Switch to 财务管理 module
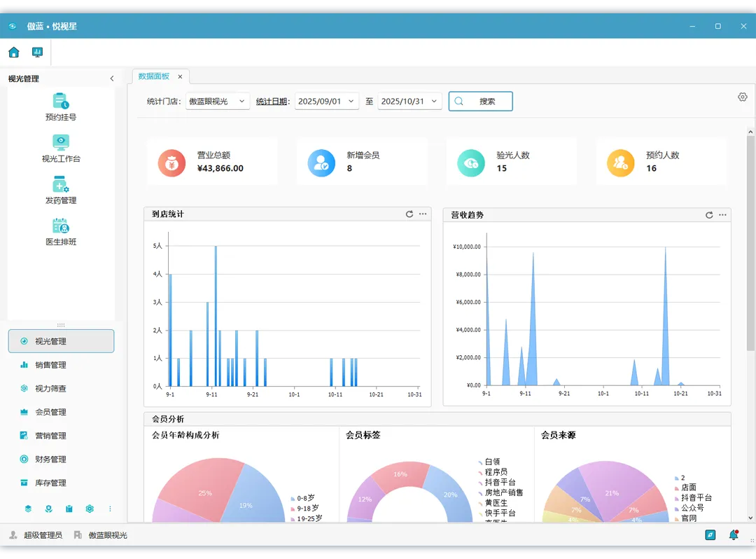The width and height of the screenshot is (756, 559). (61, 459)
